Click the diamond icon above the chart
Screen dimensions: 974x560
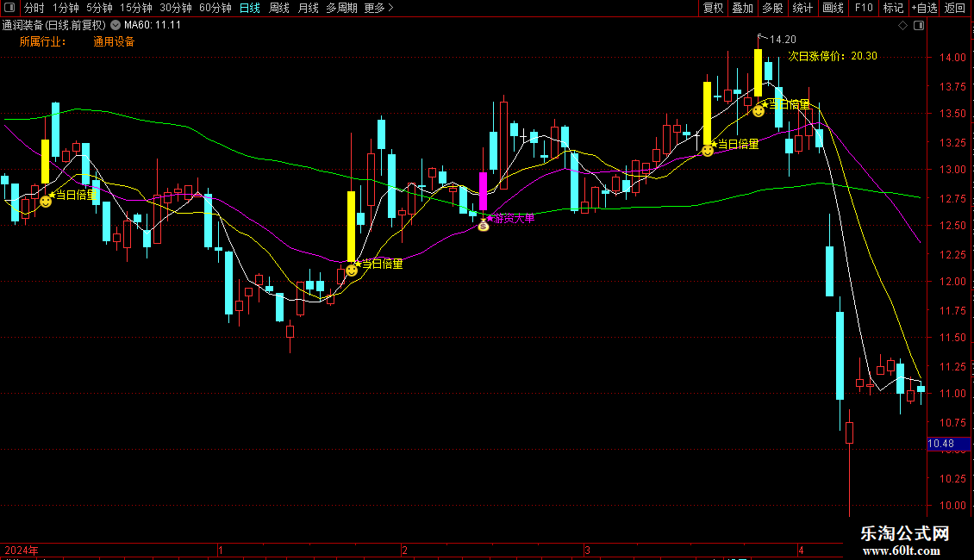pos(903,26)
